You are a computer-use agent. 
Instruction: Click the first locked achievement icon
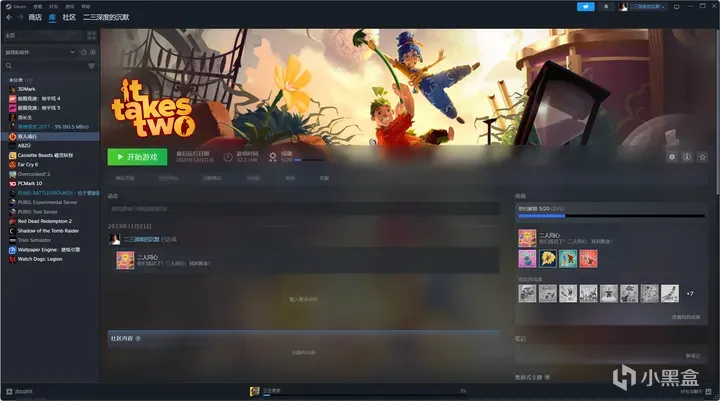coord(527,294)
